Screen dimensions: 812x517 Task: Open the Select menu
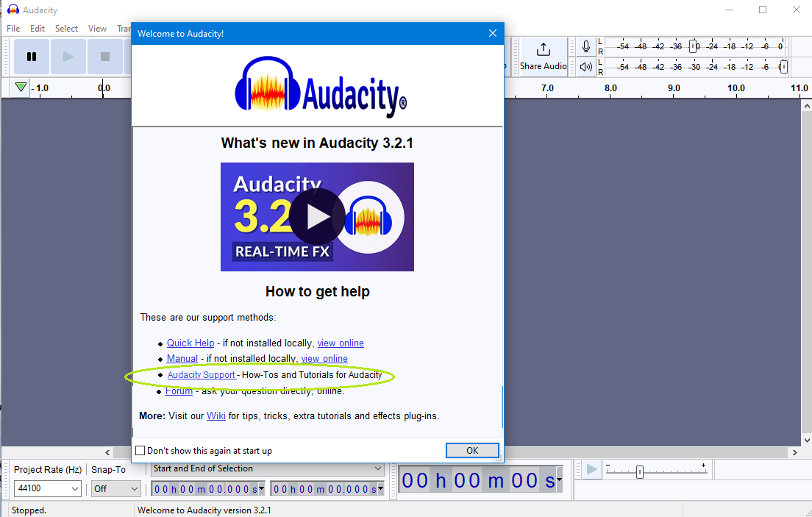coord(66,28)
